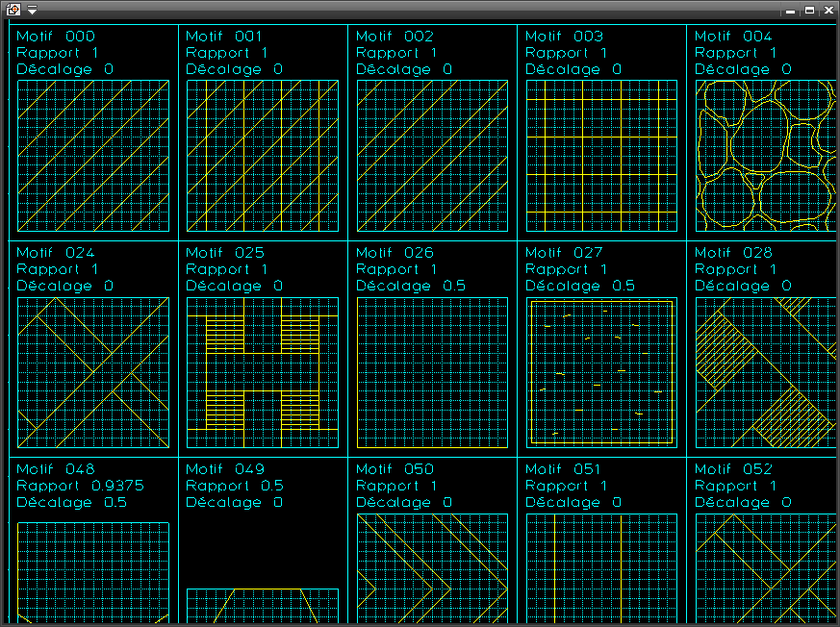Minimize the pattern library window
Screen dimensions: 840x627
click(x=791, y=11)
